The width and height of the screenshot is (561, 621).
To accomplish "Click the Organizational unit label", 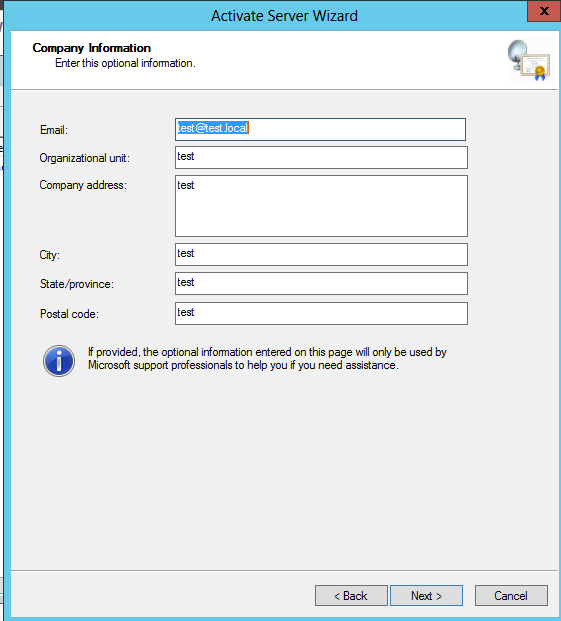I will tap(85, 158).
